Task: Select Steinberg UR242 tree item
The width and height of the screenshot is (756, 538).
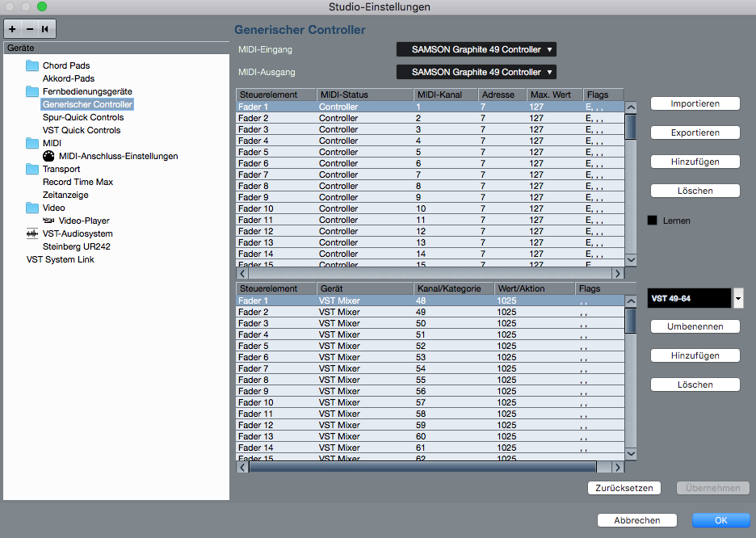Action: [x=76, y=247]
